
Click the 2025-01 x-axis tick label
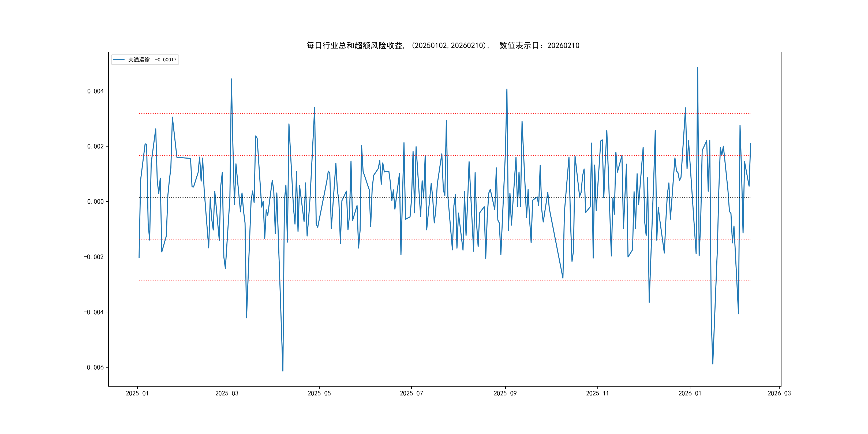[x=137, y=393]
